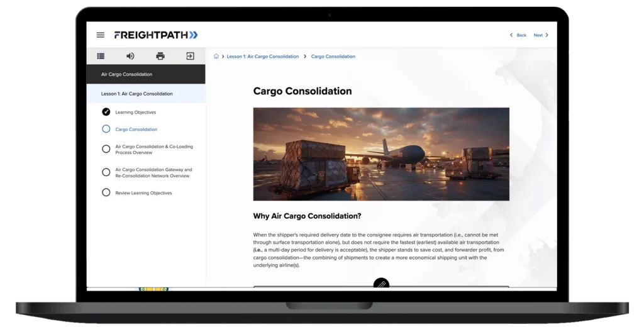Image resolution: width=644 pixels, height=327 pixels.
Task: Select the Review Learning Objectives circle
Action: click(106, 192)
